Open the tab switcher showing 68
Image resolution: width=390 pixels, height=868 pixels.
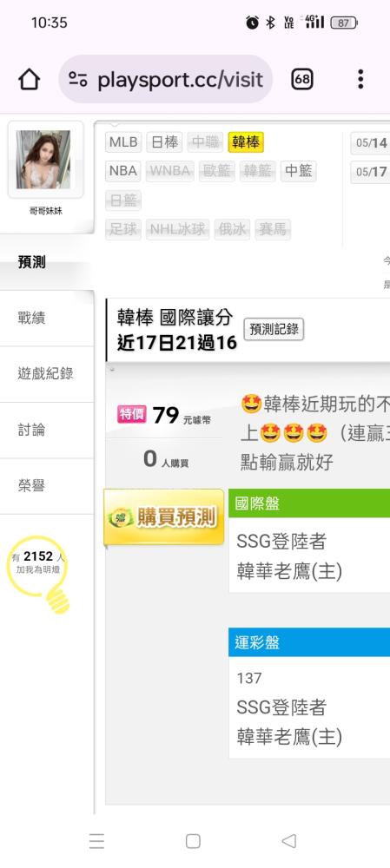pos(302,80)
